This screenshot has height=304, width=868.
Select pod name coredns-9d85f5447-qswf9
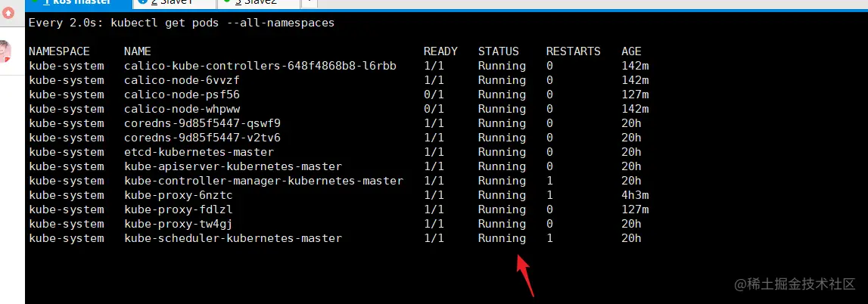click(x=202, y=123)
